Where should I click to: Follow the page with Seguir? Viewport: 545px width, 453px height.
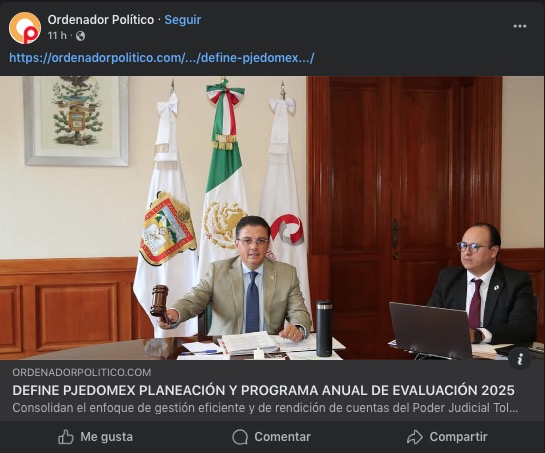183,20
